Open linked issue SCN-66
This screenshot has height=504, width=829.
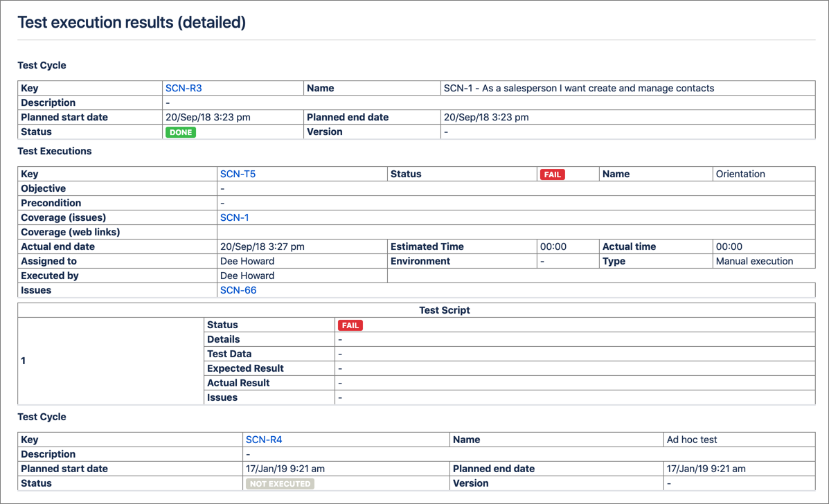tap(238, 290)
